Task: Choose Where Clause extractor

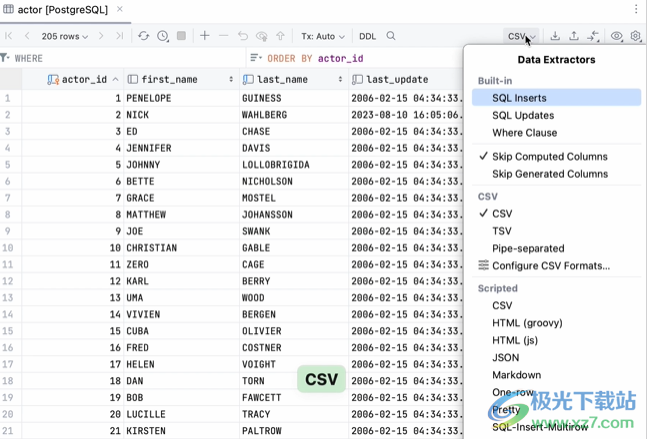Action: click(x=556, y=132)
